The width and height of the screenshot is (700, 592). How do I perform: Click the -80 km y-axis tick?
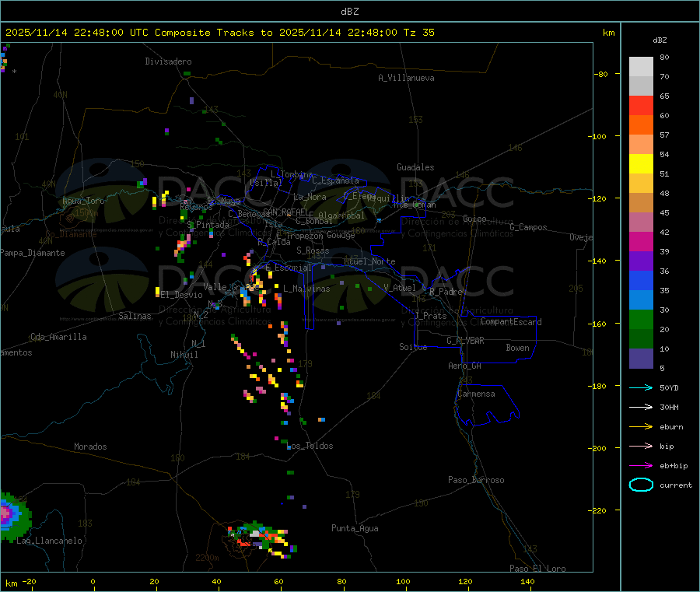[x=601, y=74]
